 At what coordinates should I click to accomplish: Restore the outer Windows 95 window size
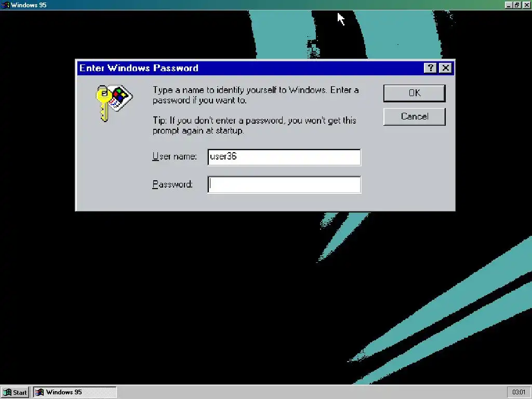tap(517, 5)
